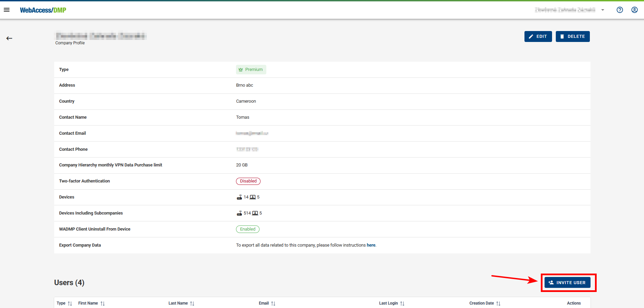Click the Enabled WADMP uninstall badge
This screenshot has height=308, width=644.
pyautogui.click(x=248, y=229)
